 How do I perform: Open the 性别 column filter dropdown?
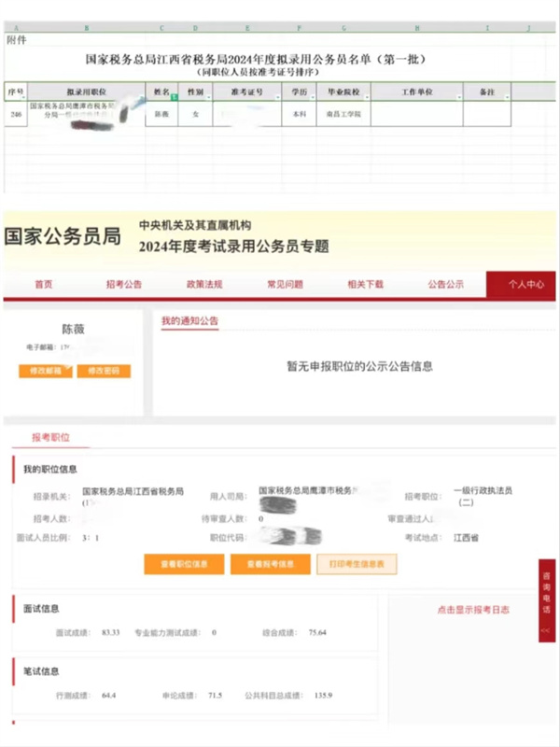(209, 97)
